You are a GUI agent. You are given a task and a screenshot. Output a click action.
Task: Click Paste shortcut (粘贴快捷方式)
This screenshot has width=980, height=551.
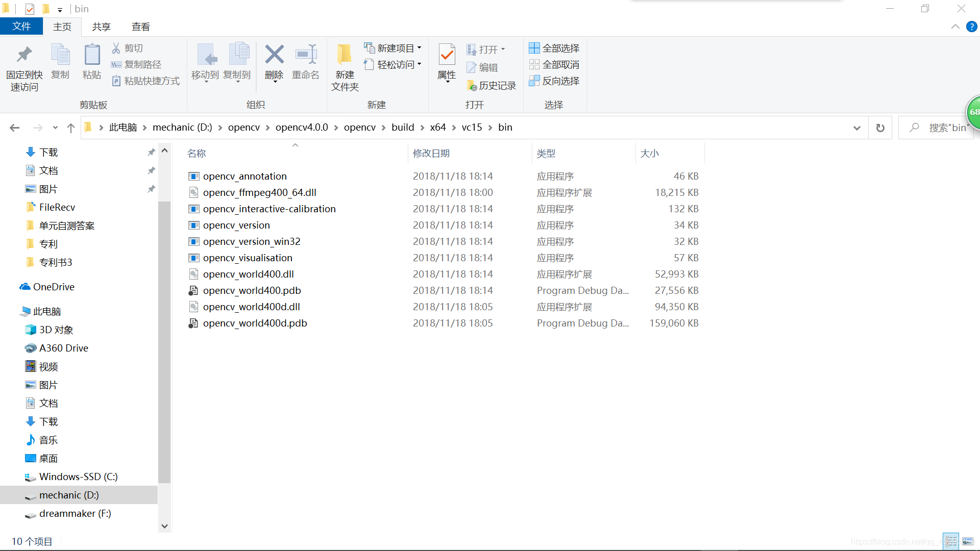(x=145, y=81)
